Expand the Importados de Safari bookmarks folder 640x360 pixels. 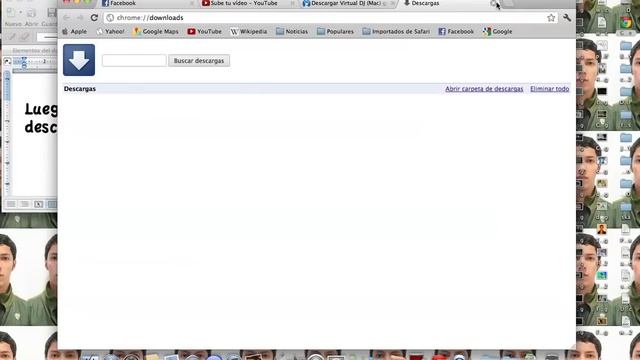click(x=396, y=31)
